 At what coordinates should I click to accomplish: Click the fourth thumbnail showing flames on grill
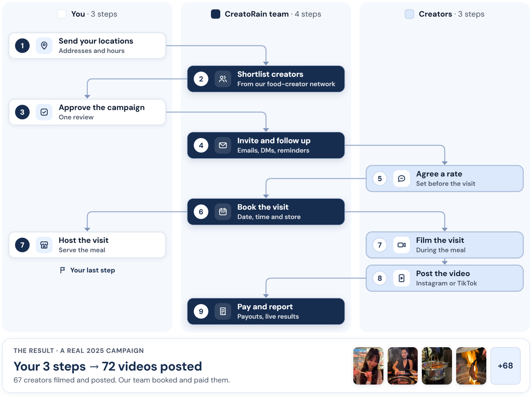[471, 366]
